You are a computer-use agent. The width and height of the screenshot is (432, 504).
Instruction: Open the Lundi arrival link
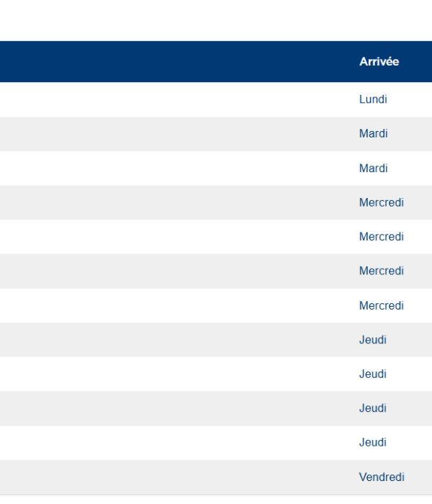[373, 99]
